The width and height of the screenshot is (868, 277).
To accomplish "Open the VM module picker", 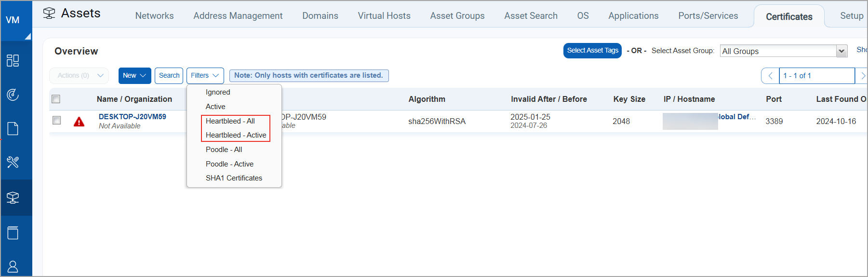I will [x=16, y=20].
